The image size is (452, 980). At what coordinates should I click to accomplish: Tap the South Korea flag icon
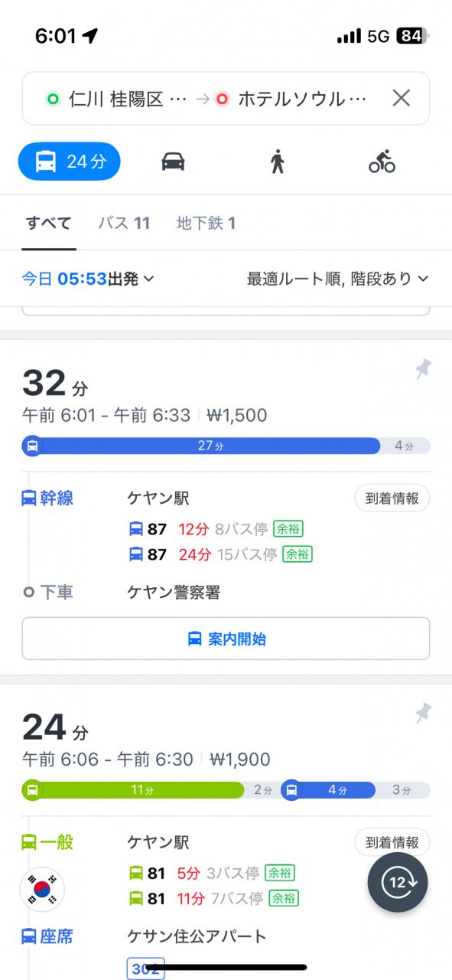(42, 890)
